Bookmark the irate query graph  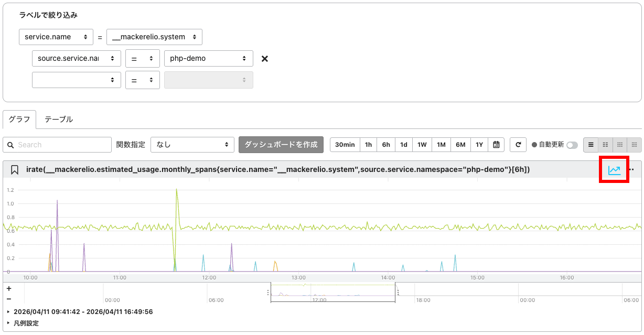15,170
